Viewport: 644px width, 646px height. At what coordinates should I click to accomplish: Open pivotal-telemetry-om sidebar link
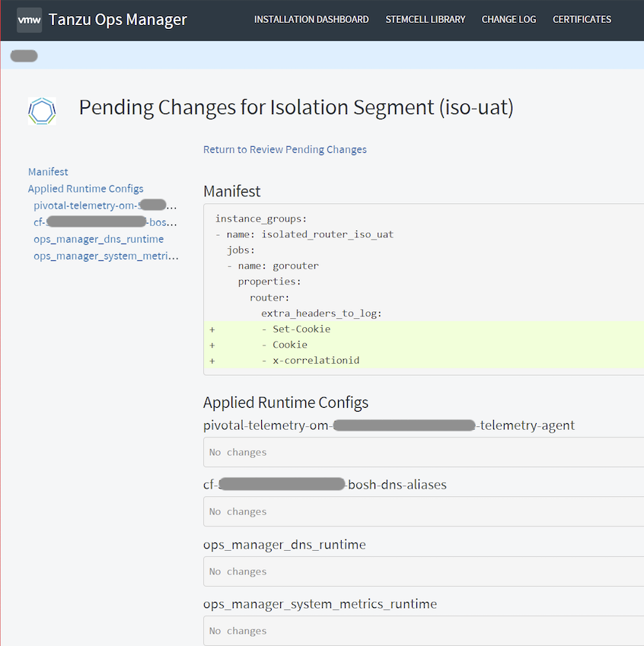point(105,205)
